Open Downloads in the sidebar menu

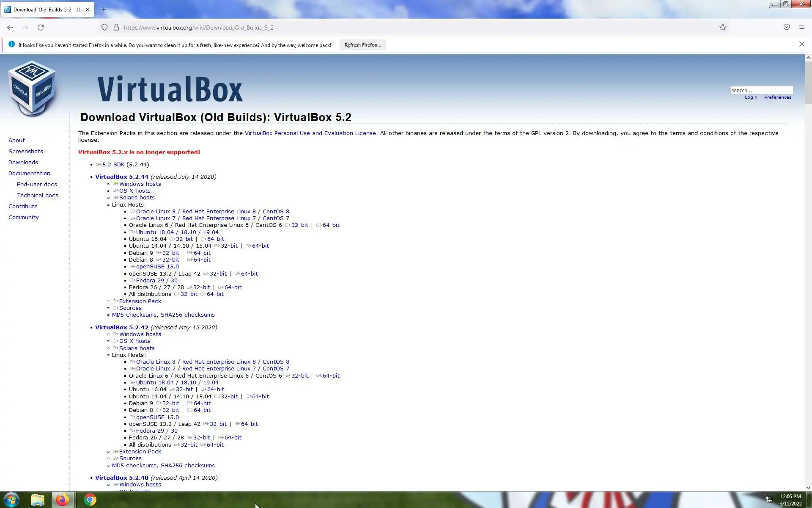coord(23,162)
